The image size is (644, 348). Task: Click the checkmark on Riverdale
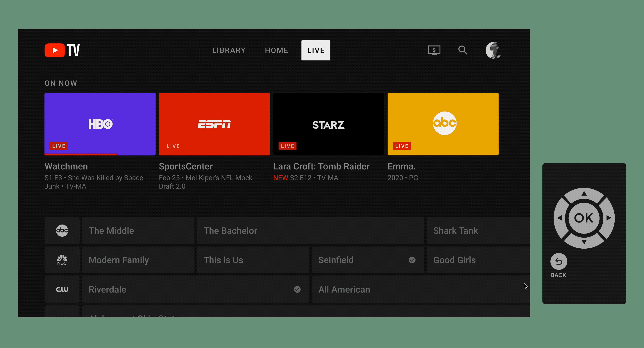click(297, 289)
